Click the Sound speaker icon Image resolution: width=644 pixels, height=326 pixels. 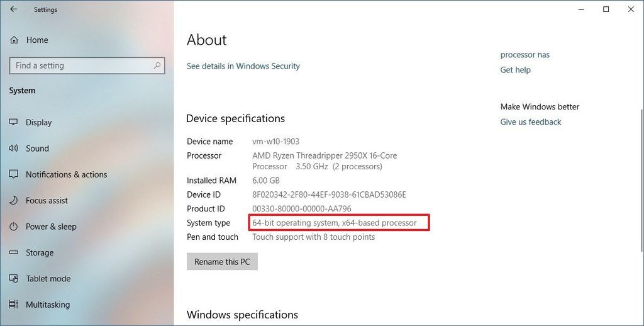(14, 149)
